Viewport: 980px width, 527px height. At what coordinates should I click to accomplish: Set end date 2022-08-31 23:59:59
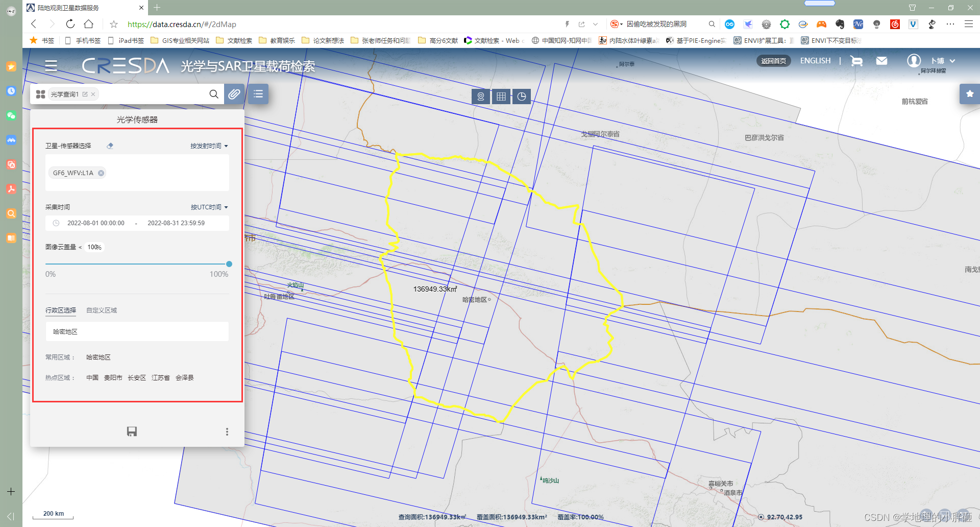coord(176,223)
